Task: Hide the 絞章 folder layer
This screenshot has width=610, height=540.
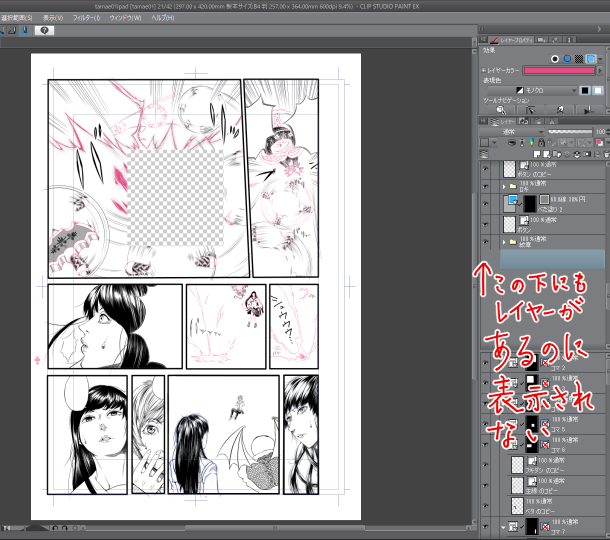Action: (485, 242)
